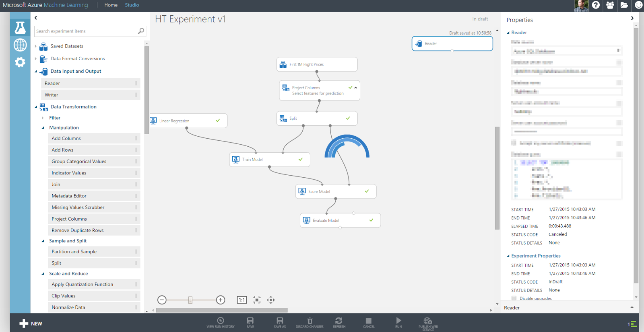Expand the Filter subcategory
The width and height of the screenshot is (644, 332).
click(43, 118)
